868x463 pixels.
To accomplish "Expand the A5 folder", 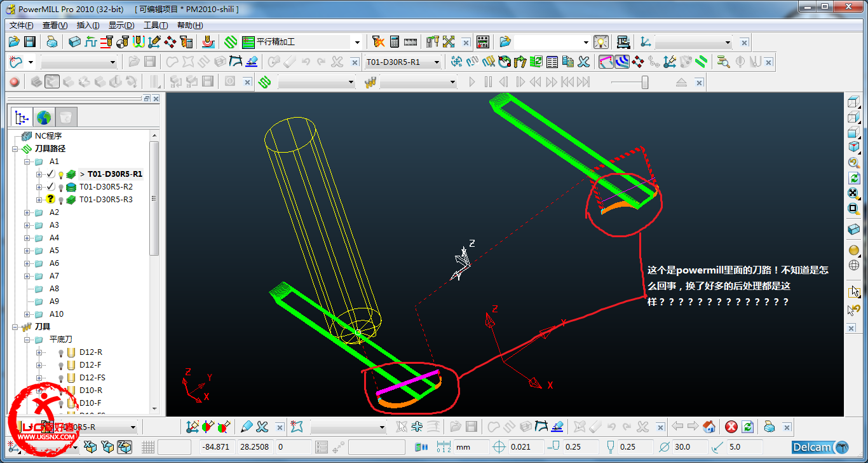I will [27, 251].
